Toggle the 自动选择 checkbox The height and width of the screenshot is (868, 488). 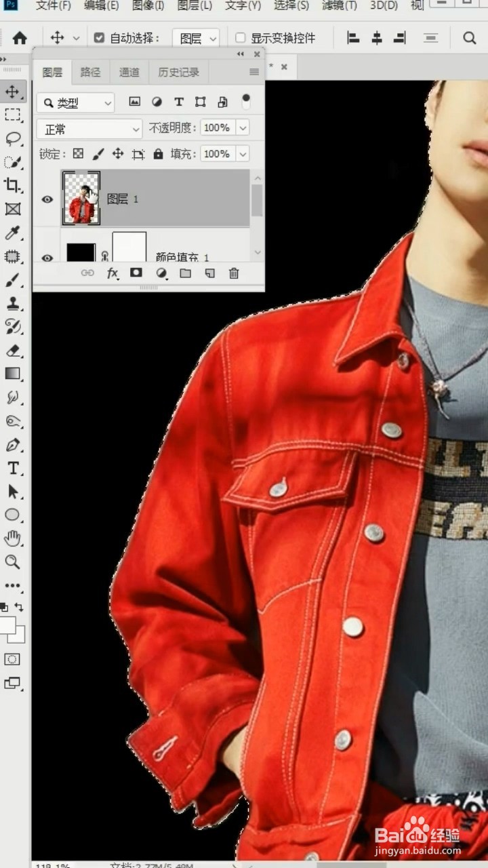point(99,38)
